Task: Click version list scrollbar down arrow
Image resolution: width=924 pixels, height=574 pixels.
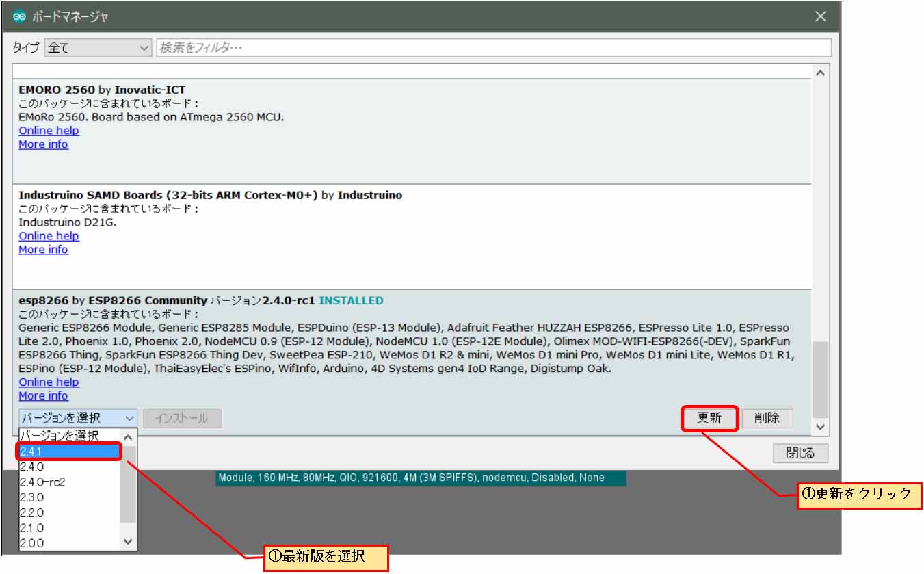Action: click(x=128, y=541)
